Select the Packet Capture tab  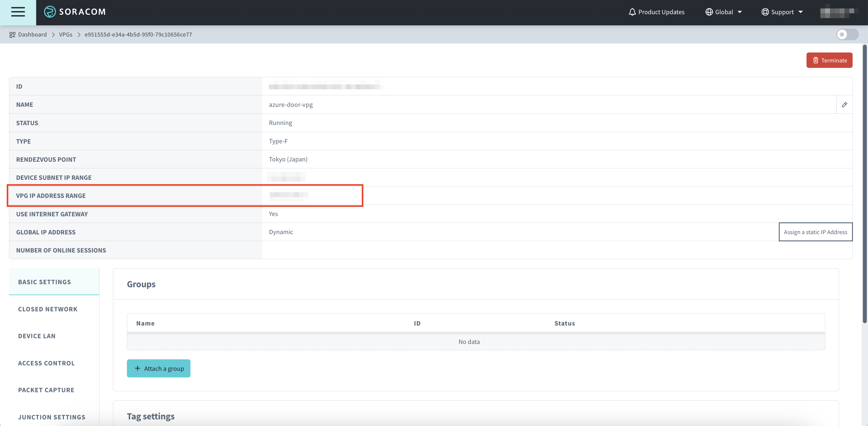point(46,390)
